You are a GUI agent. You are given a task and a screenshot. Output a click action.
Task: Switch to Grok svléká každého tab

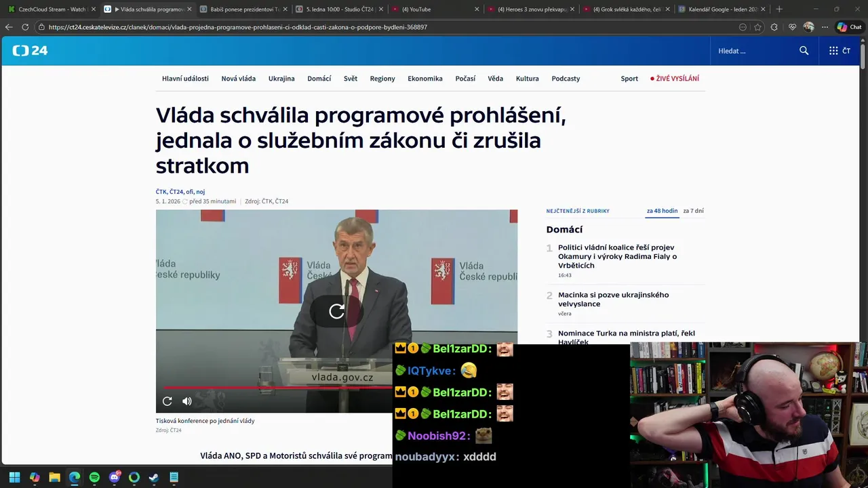tap(627, 9)
